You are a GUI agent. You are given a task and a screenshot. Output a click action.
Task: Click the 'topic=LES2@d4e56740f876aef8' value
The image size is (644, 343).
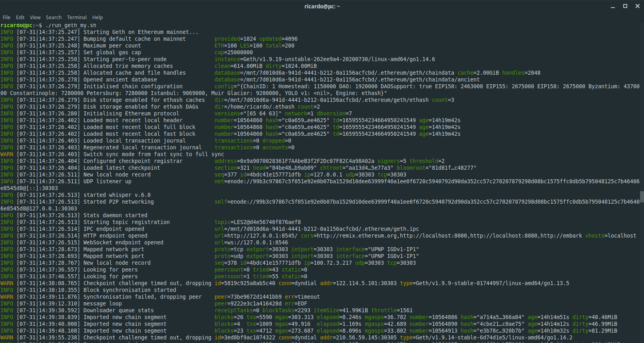coord(258,222)
